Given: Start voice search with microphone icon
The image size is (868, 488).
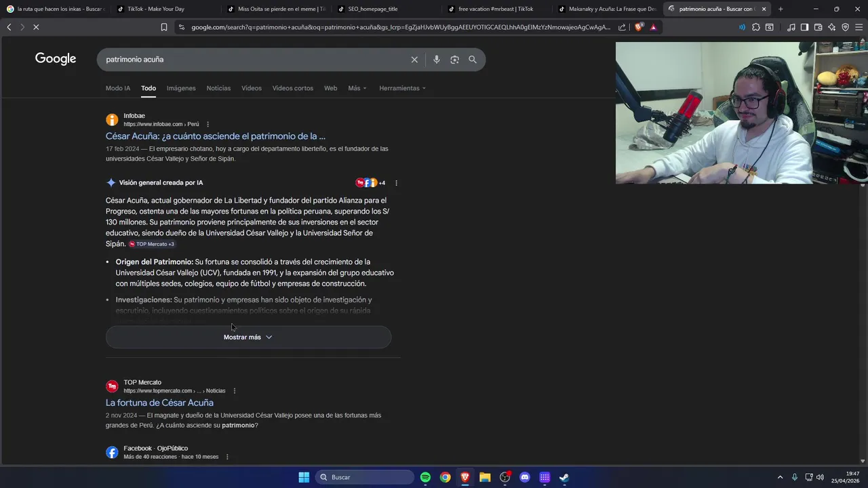Looking at the screenshot, I should click(436, 60).
